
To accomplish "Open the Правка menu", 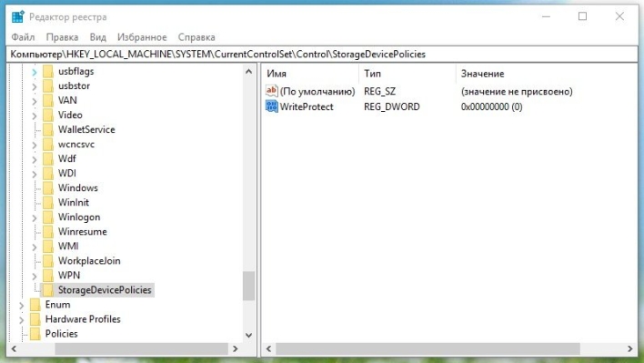I will pyautogui.click(x=62, y=37).
